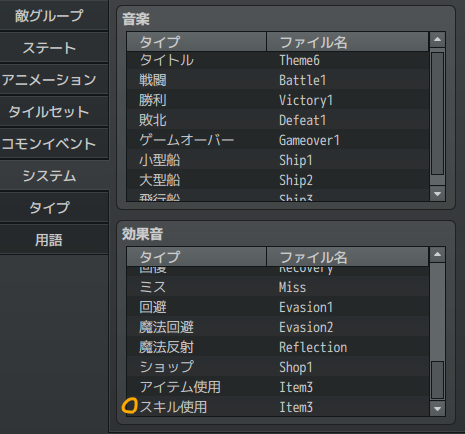Screen dimensions: 465x434
Task: Select the 勝利 music row
Action: pos(278,100)
